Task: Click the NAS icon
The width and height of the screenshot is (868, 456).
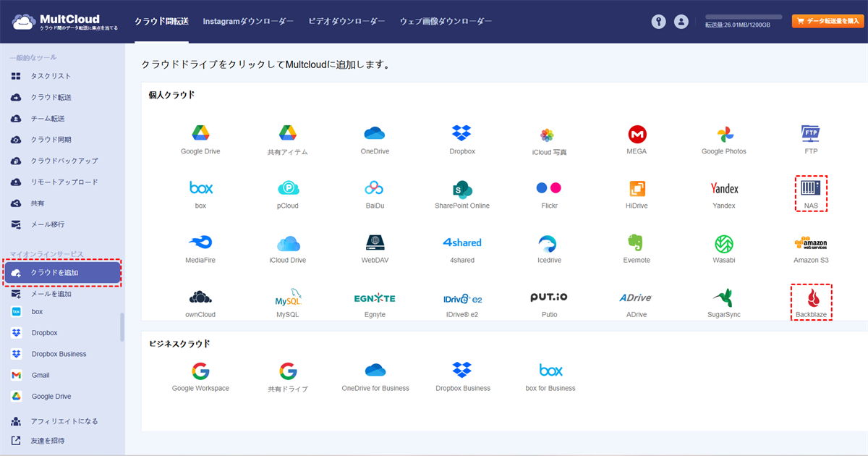Action: [811, 188]
